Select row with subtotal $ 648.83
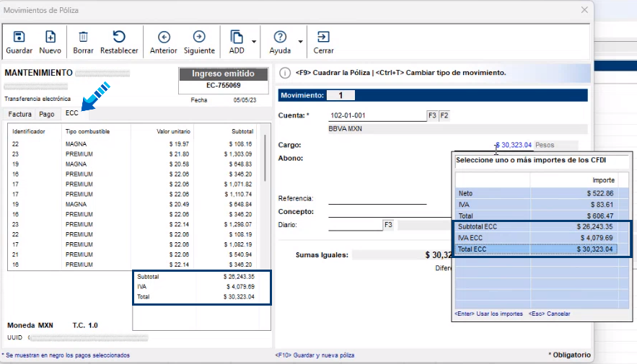 pos(134,164)
